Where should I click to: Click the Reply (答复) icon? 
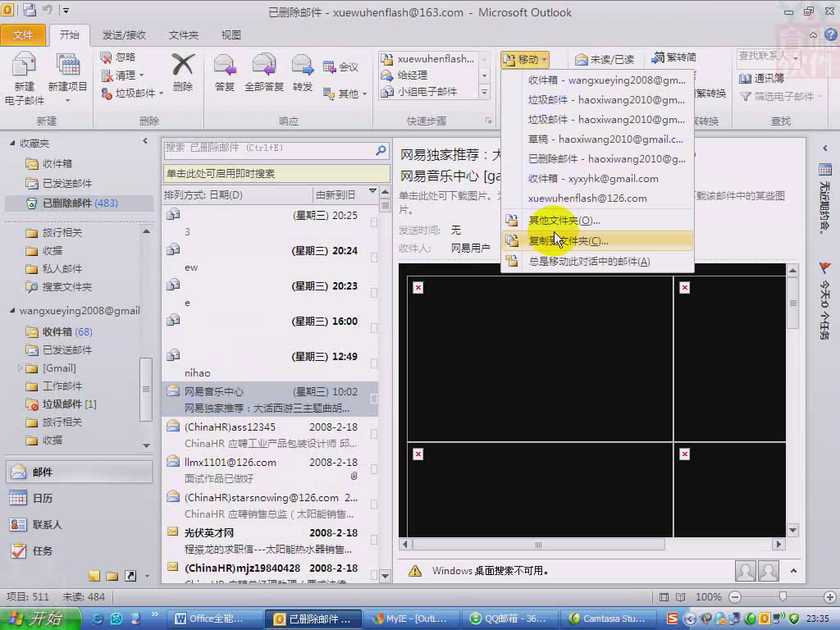coord(225,66)
